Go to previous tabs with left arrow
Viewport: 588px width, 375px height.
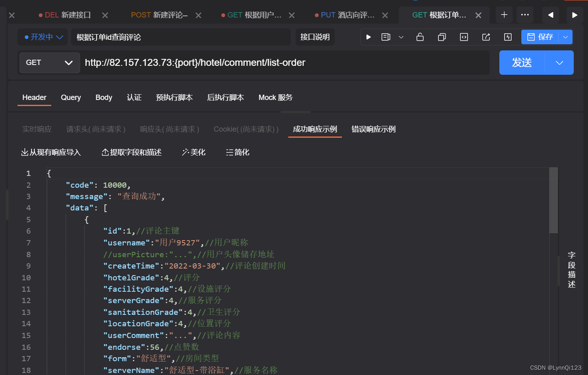click(551, 15)
